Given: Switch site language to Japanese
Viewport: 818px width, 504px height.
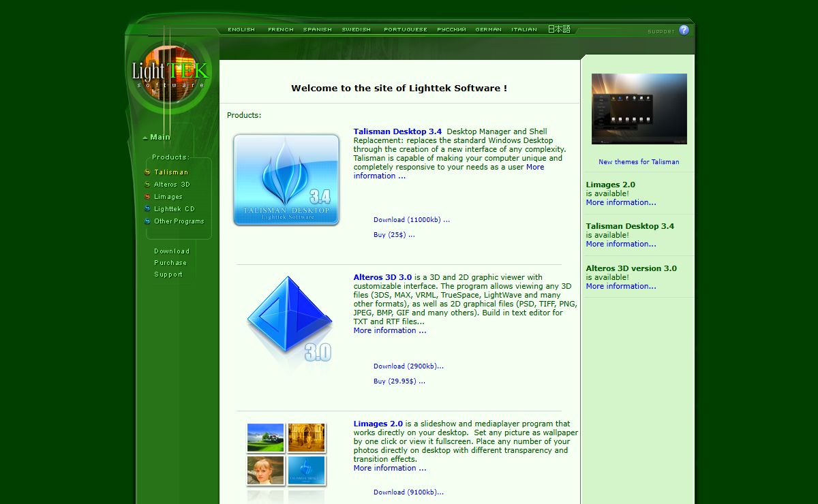Looking at the screenshot, I should tap(559, 29).
